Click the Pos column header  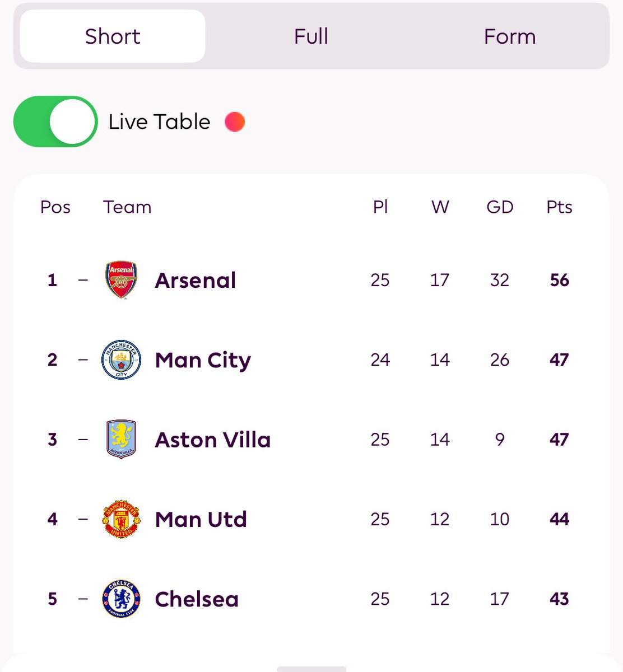click(x=55, y=207)
